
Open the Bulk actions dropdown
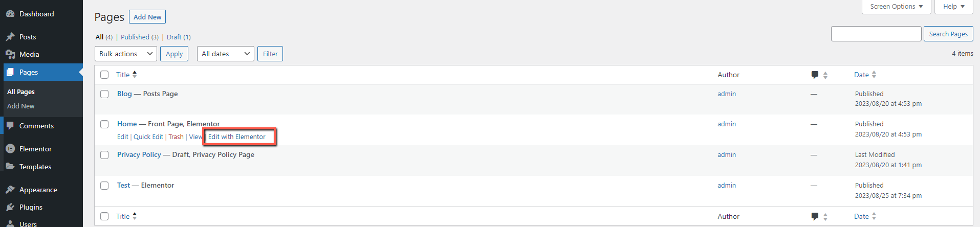click(126, 54)
